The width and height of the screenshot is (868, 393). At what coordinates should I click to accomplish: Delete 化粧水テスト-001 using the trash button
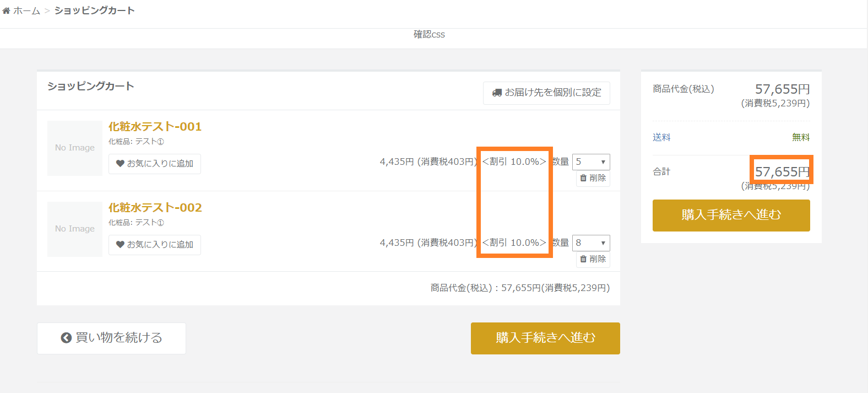593,178
